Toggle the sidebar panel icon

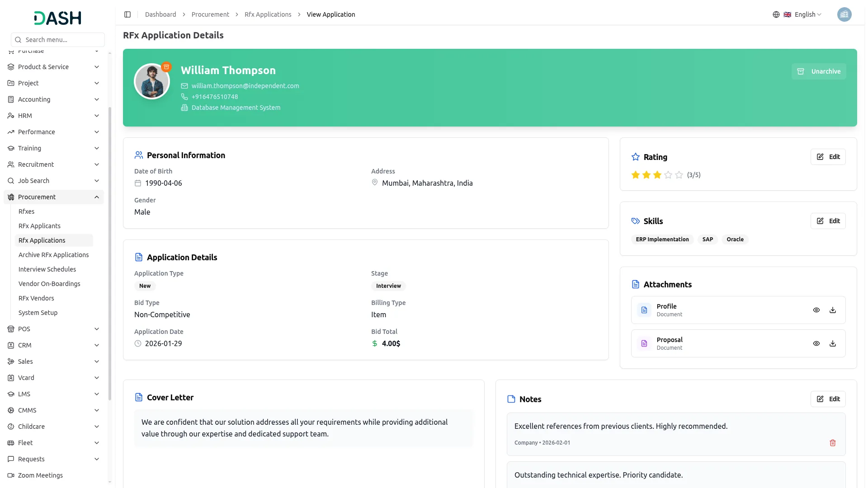[x=127, y=14]
